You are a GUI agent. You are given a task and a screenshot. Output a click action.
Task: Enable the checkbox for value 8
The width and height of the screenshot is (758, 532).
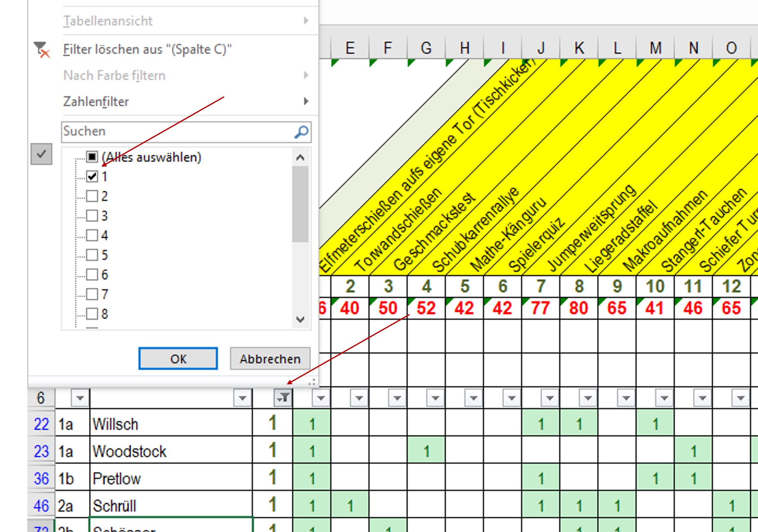[92, 314]
